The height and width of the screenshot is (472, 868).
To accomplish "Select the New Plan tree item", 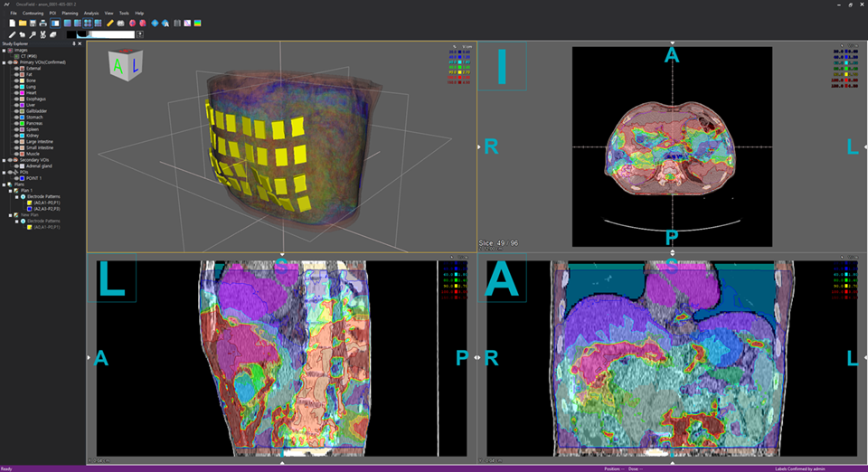I will pyautogui.click(x=29, y=214).
